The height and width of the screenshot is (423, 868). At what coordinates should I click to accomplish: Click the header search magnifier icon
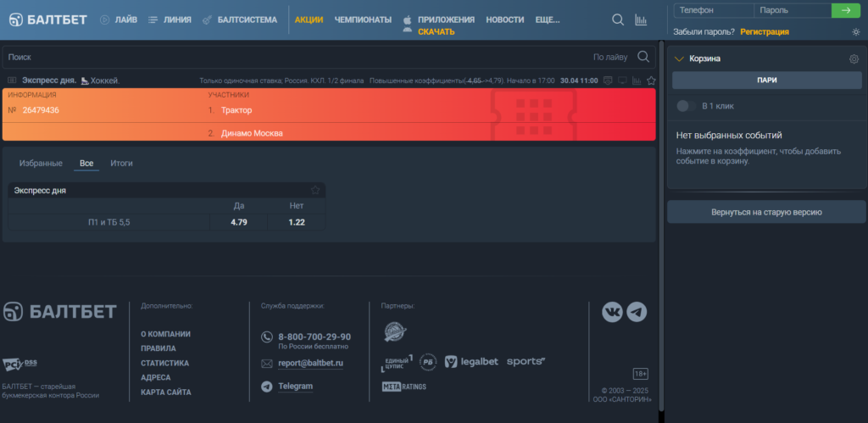point(618,20)
